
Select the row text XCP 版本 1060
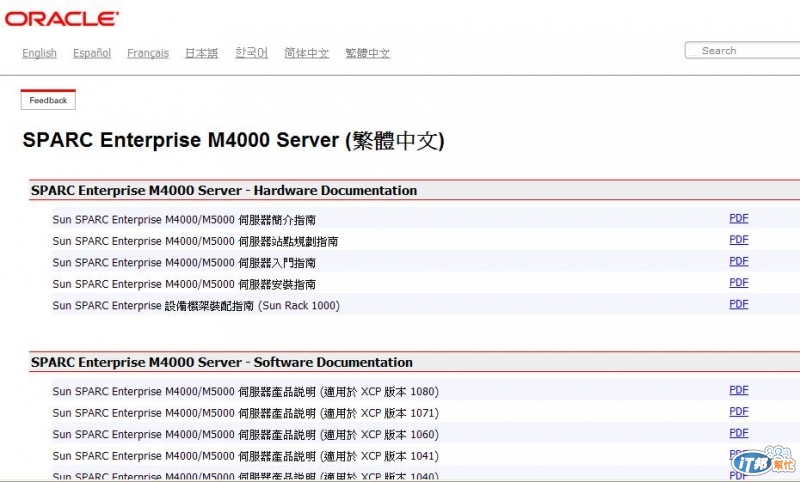click(x=245, y=435)
